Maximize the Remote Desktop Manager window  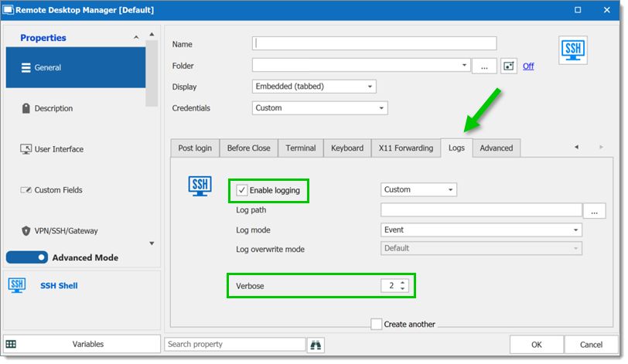point(578,9)
